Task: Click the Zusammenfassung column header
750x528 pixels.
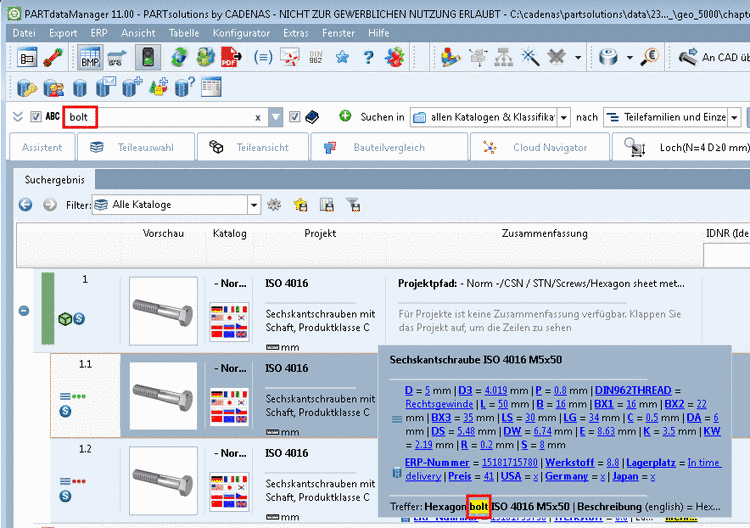Action: pyautogui.click(x=544, y=233)
